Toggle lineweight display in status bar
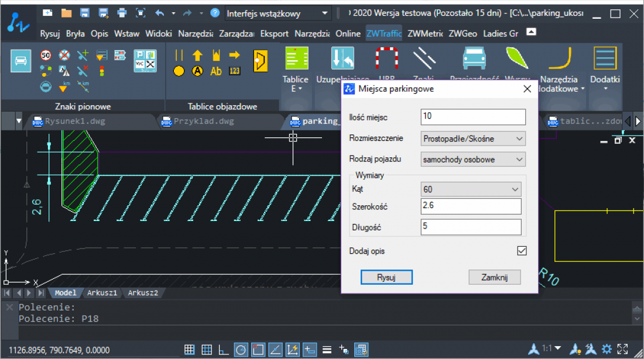 (x=327, y=350)
